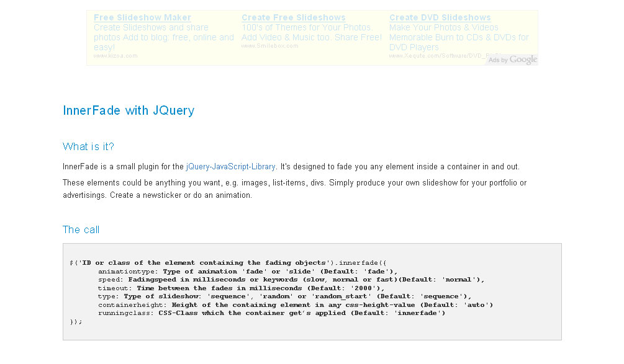Follow the jQuery-JavaScript-Library link
This screenshot has height=364, width=624.
coord(230,167)
